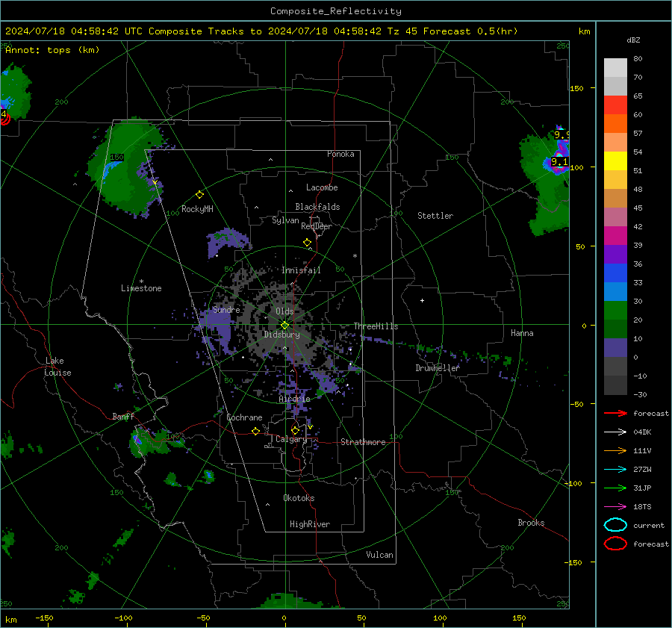Click the Annot: tops (km) label

(52, 50)
